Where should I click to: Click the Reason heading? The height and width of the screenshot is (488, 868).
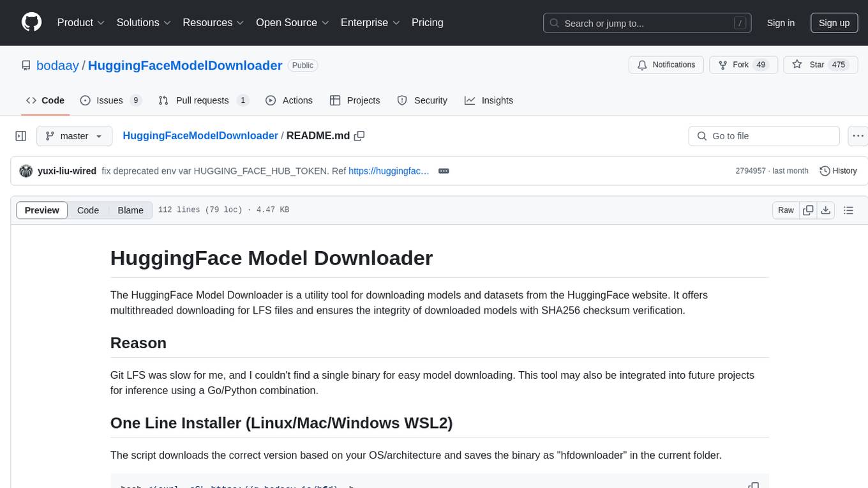[138, 343]
